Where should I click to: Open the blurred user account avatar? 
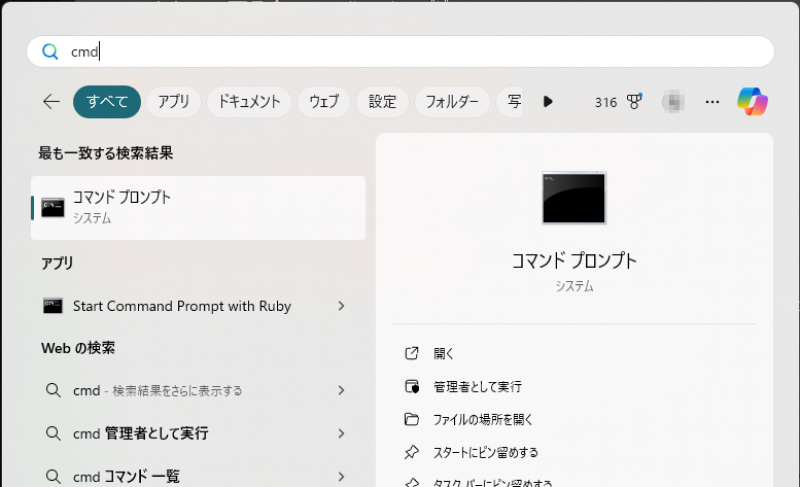[673, 102]
